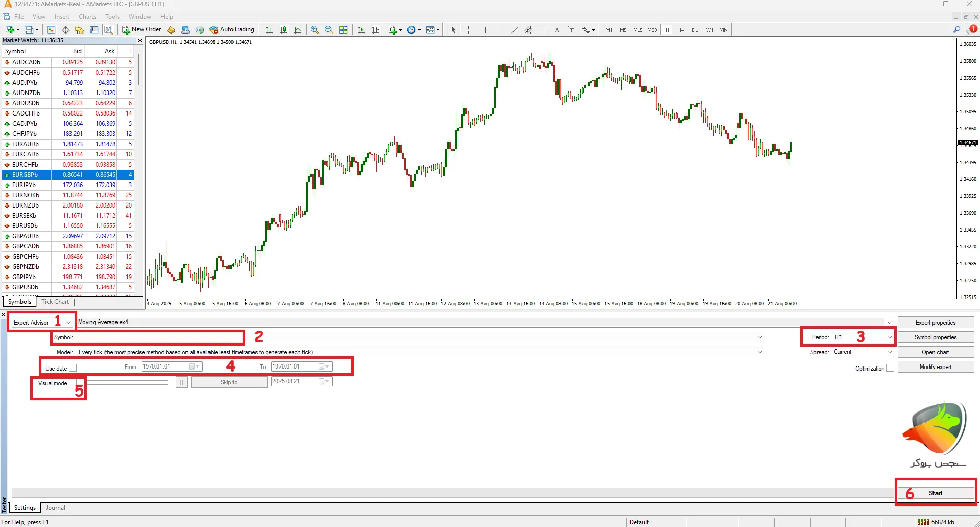980x527 pixels.
Task: Adjust the Visual mode speed slider
Action: (x=128, y=382)
